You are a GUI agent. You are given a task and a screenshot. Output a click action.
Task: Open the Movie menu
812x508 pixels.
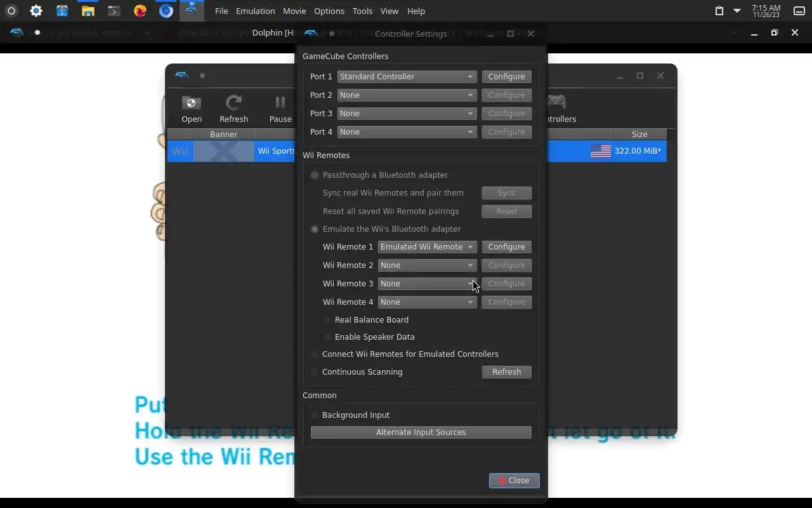tap(294, 11)
